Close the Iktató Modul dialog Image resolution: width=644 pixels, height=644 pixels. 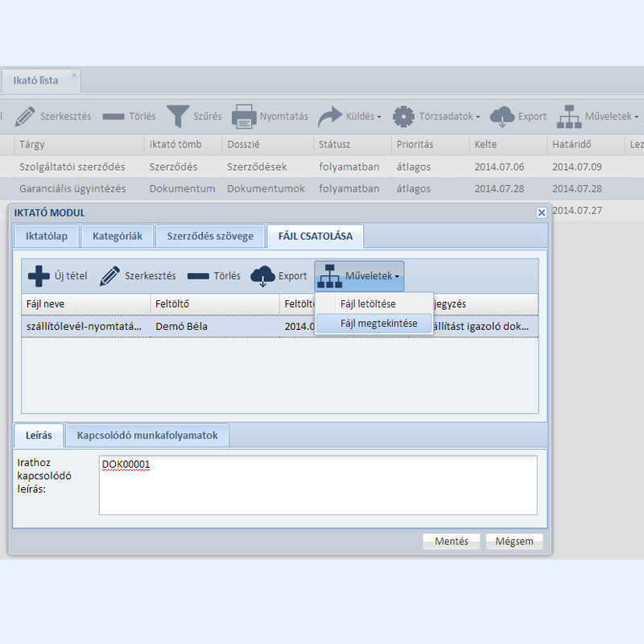(541, 213)
